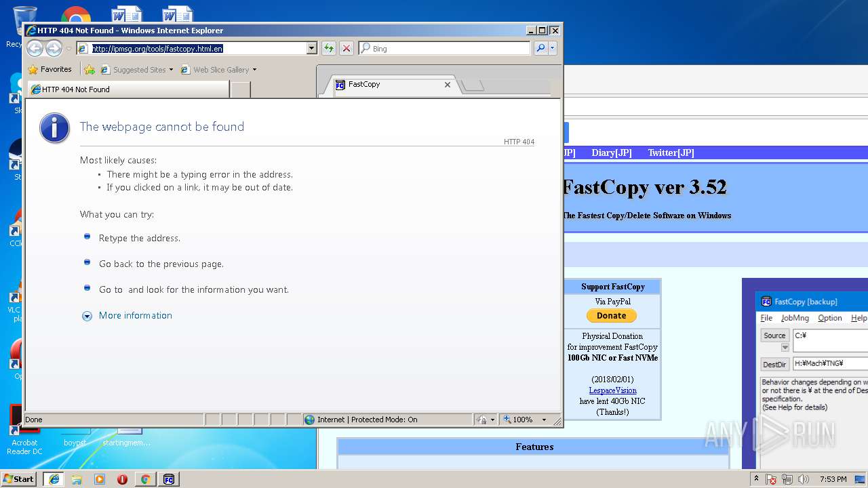Show hidden system tray icons arrow
The image size is (868, 488).
(x=756, y=479)
